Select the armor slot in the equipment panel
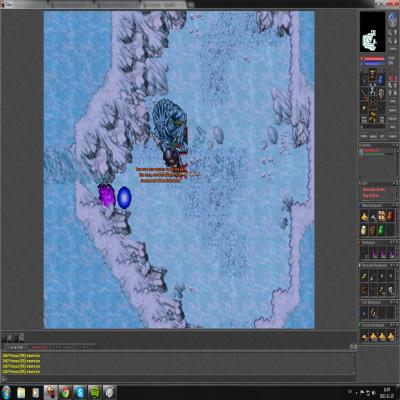 373,89
